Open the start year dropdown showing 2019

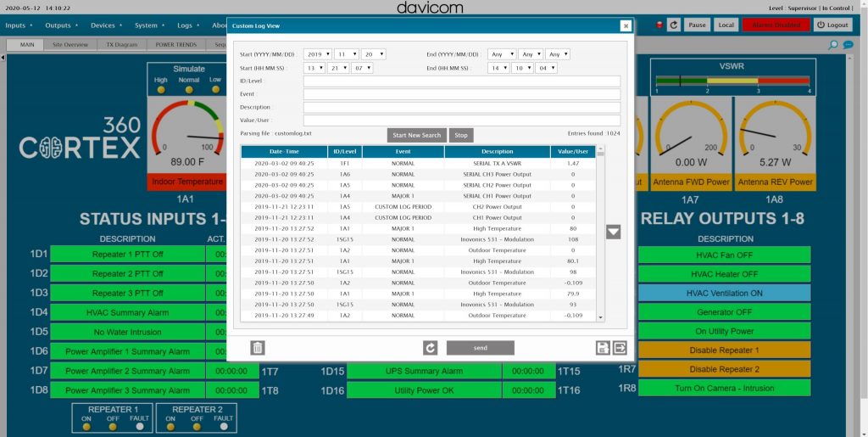[318, 54]
